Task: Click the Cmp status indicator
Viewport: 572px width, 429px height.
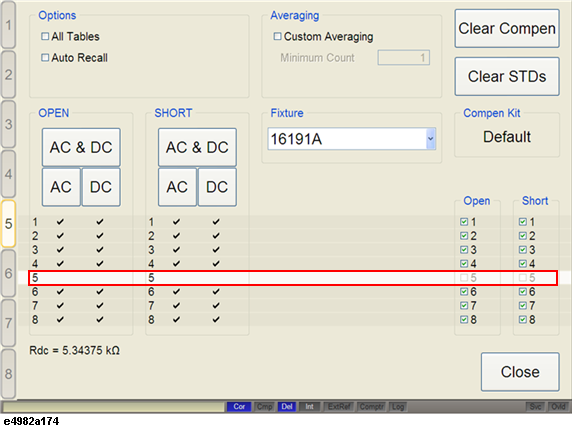Action: tap(264, 406)
